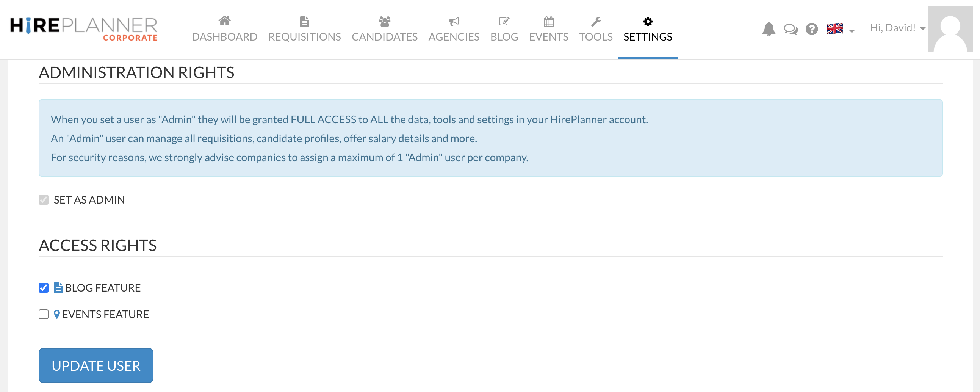Click the chat speech bubble icon

(791, 28)
